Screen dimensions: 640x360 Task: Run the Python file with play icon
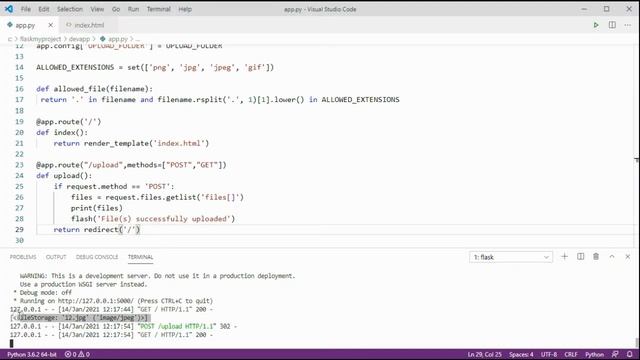596,25
